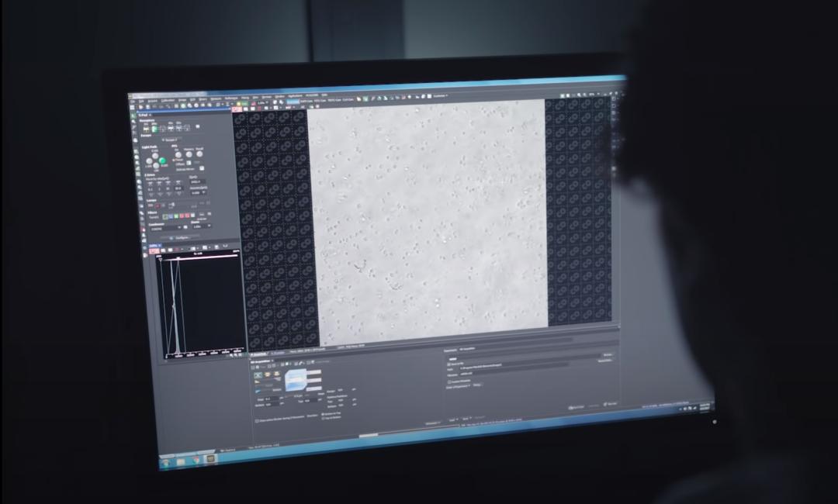838x504 pixels.
Task: Switch light path to the top eyepiece port
Action: tap(155, 156)
